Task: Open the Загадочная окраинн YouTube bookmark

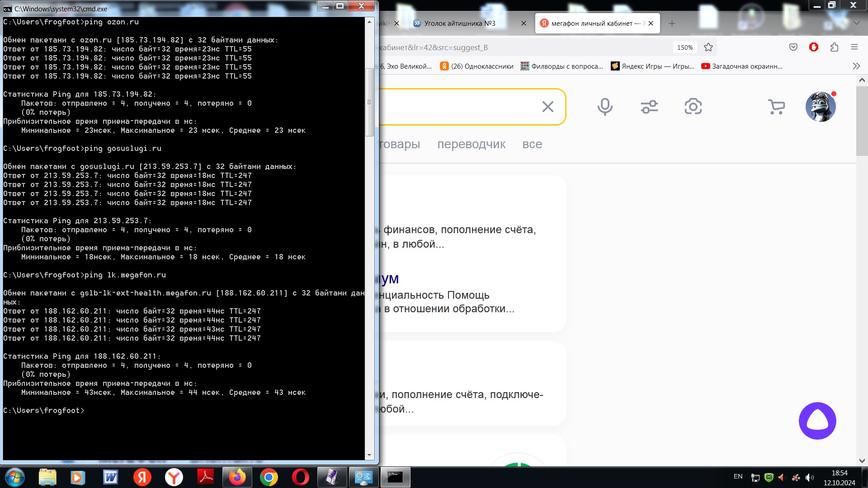Action: [x=742, y=66]
